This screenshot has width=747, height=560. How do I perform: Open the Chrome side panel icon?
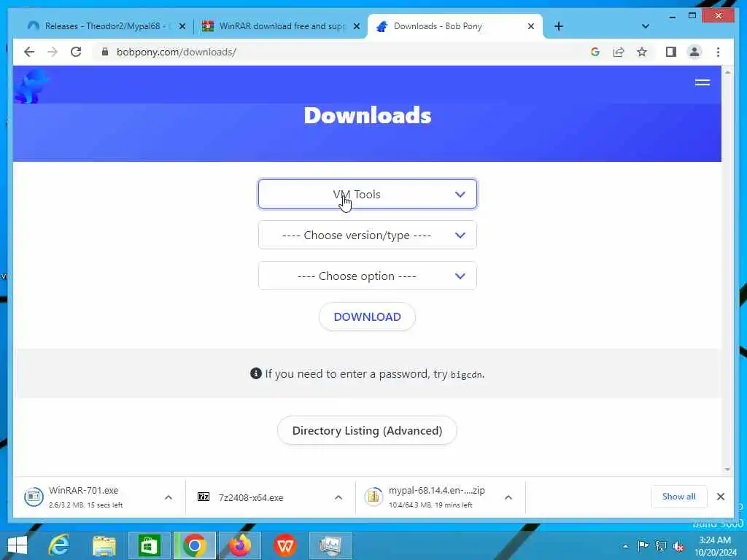click(671, 52)
